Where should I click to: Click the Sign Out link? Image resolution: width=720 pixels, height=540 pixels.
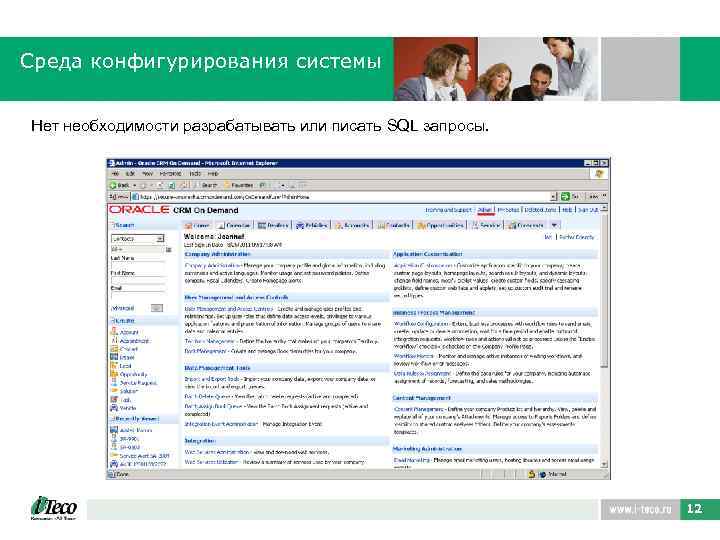pyautogui.click(x=588, y=210)
